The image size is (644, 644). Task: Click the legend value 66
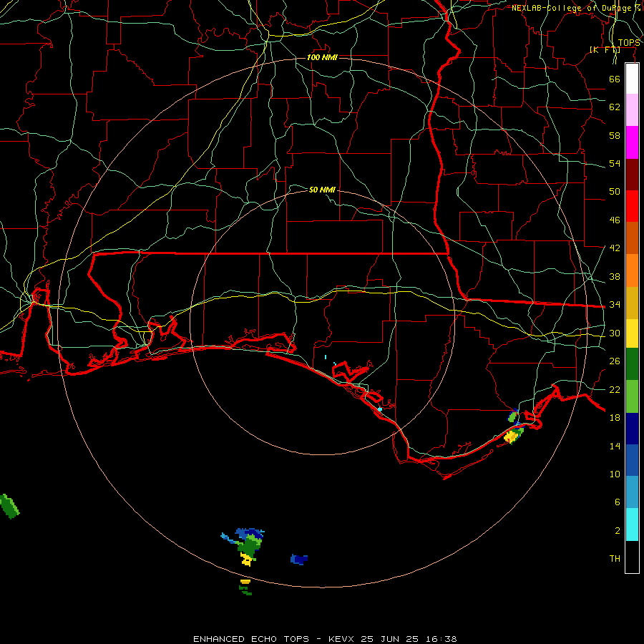click(615, 79)
